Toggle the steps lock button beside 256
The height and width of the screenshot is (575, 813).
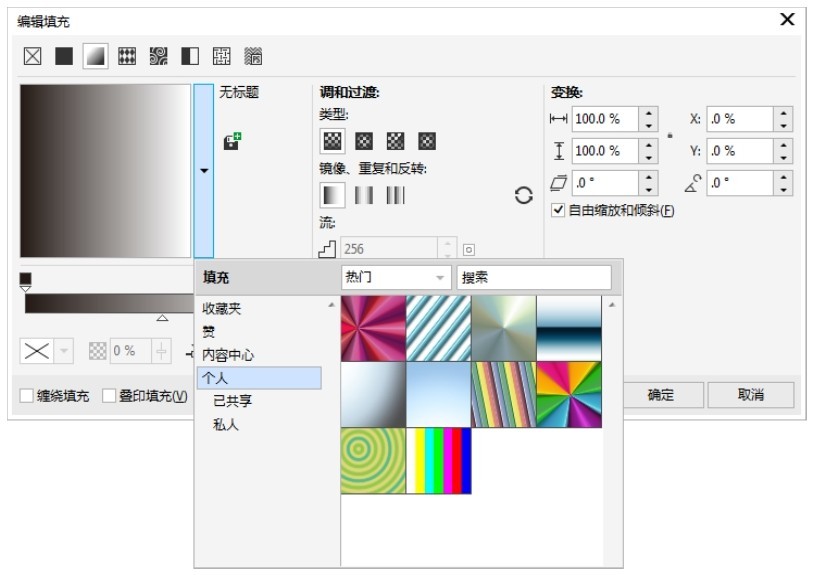469,250
